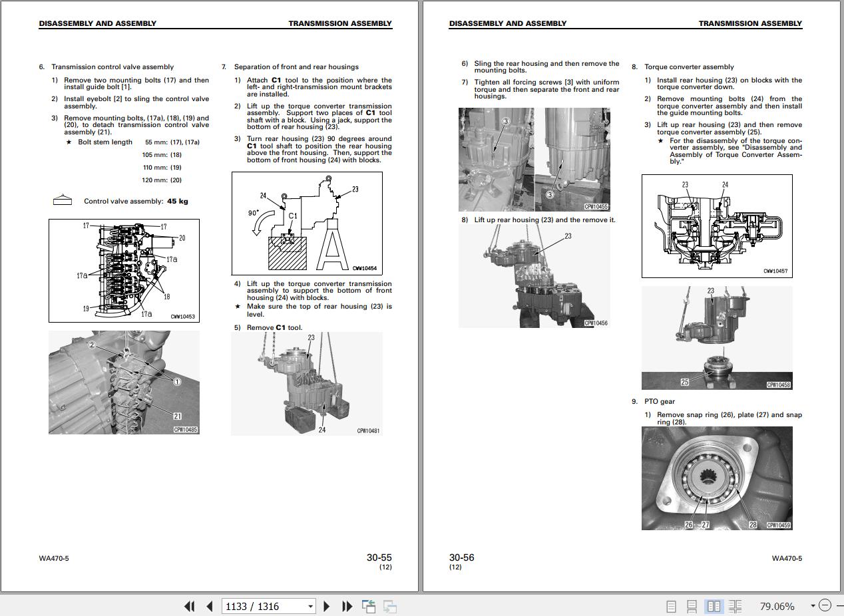Click heading '9. PTO gear'
This screenshot has width=844, height=616.
coord(653,402)
